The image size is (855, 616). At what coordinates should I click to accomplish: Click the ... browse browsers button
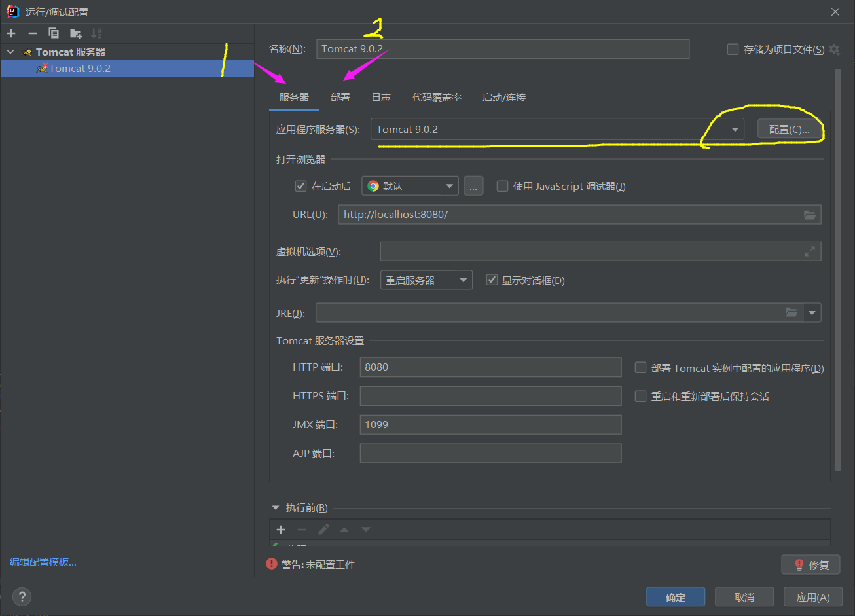coord(473,186)
